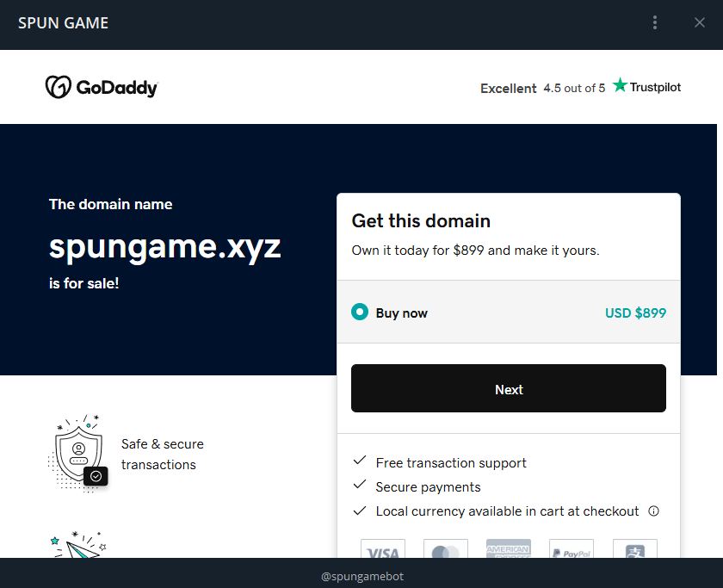723x588 pixels.
Task: Click the paper plane illustration icon
Action: pyautogui.click(x=78, y=545)
